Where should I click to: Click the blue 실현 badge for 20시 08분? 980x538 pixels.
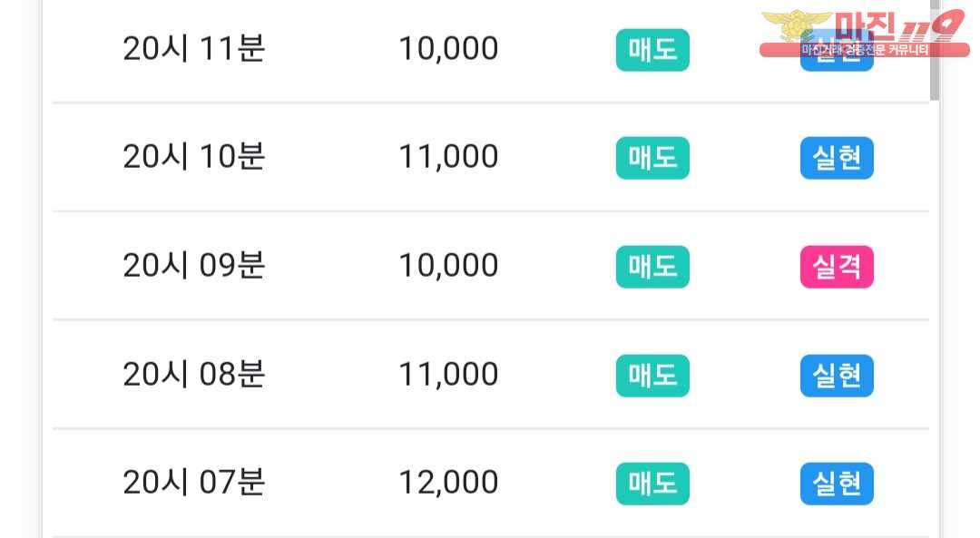pyautogui.click(x=837, y=376)
